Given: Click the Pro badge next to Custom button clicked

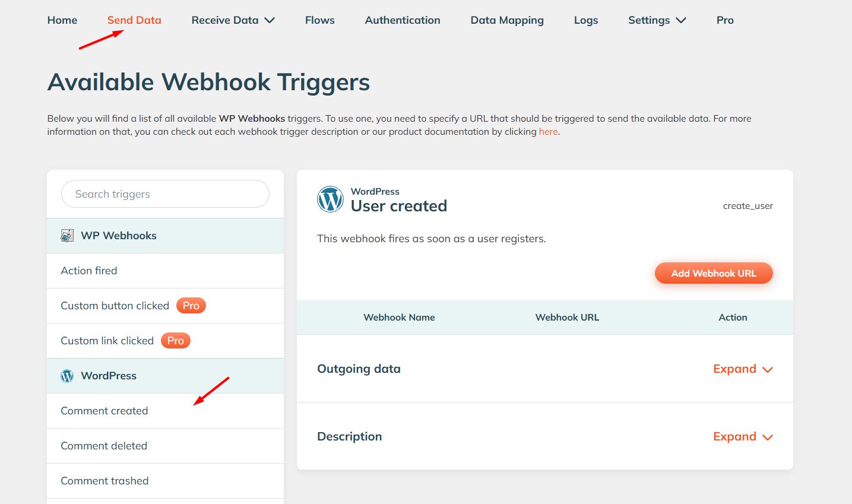Looking at the screenshot, I should coord(191,305).
